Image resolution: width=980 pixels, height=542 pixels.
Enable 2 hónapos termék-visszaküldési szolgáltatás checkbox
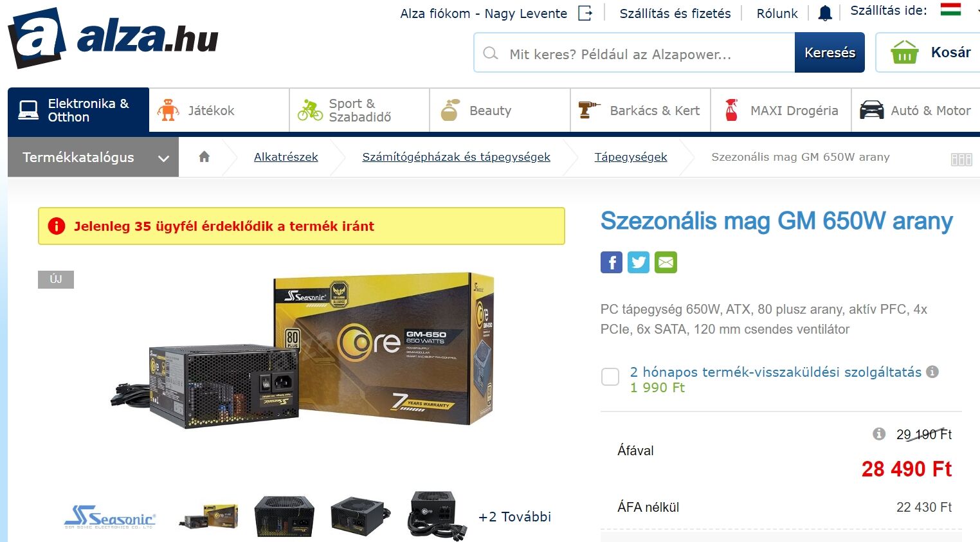610,377
